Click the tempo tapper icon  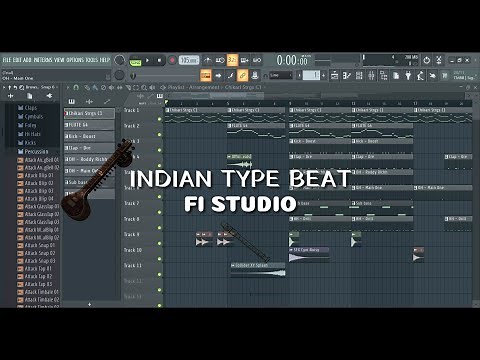coord(420,76)
